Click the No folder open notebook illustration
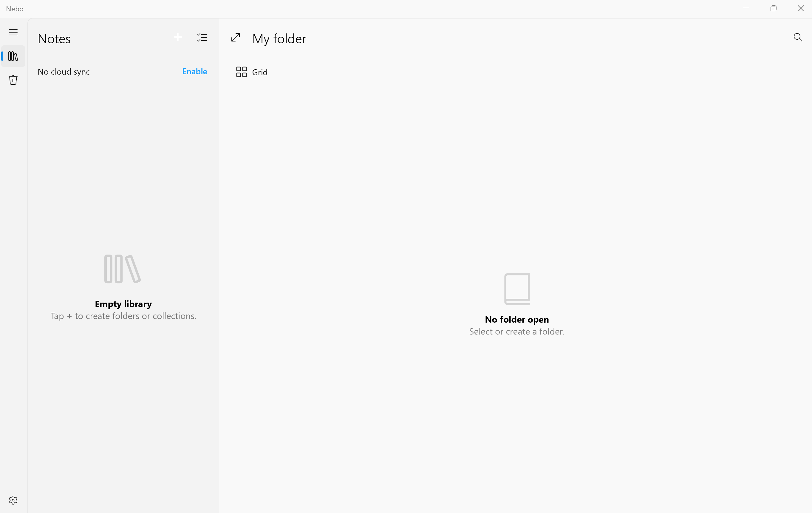Image resolution: width=812 pixels, height=513 pixels. pyautogui.click(x=516, y=289)
